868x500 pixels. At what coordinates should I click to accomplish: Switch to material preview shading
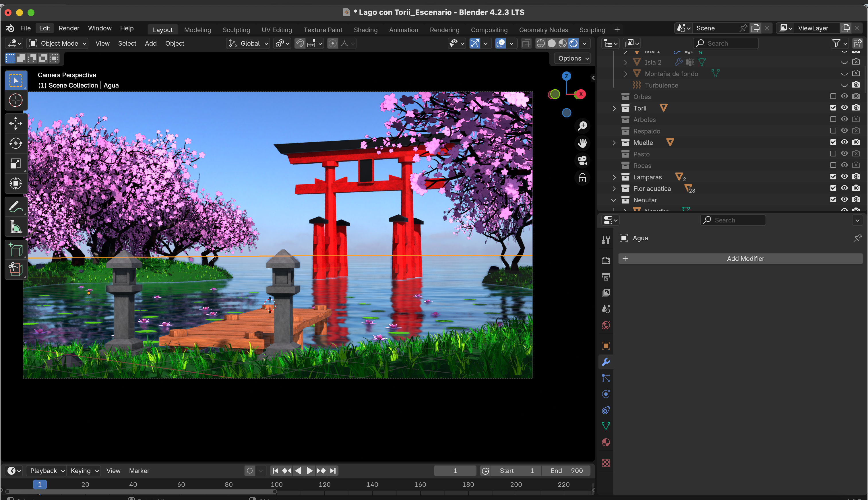pyautogui.click(x=562, y=43)
